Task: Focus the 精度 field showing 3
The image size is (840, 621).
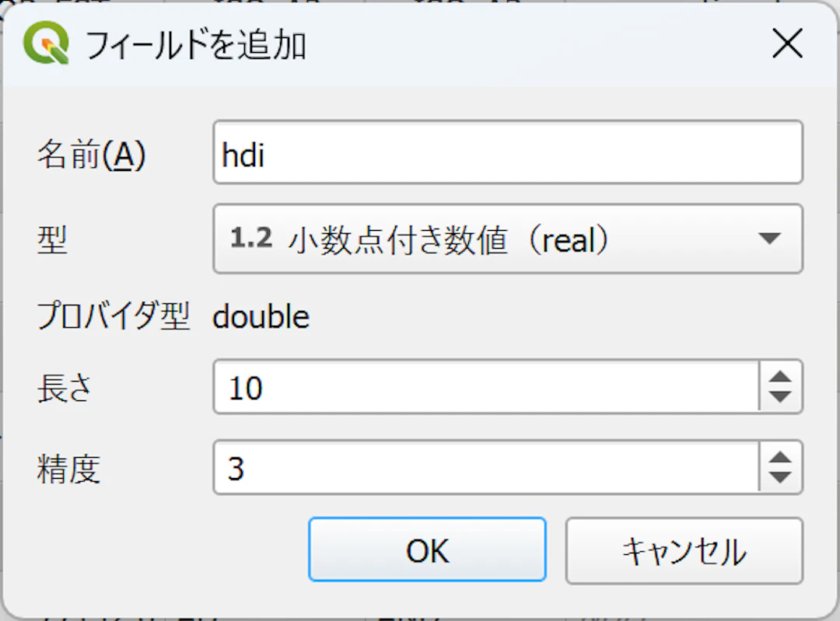Action: coord(486,467)
